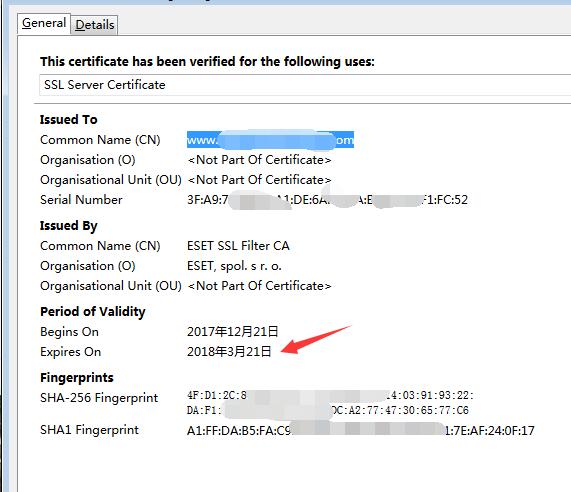
Task: Click the Issued By section heading
Action: click(68, 226)
